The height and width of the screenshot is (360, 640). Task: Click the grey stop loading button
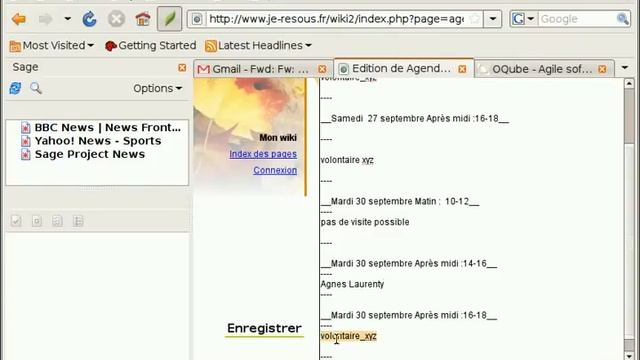[116, 19]
